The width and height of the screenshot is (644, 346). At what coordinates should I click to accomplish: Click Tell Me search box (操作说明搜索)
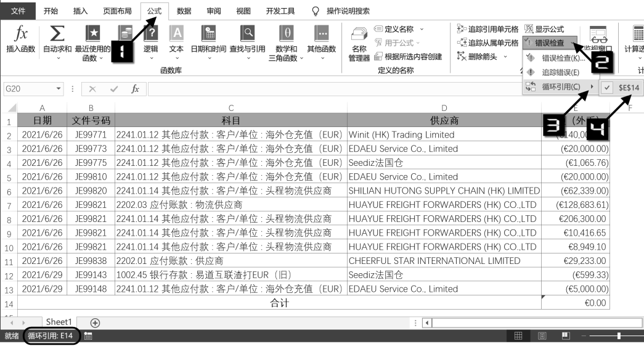(348, 11)
